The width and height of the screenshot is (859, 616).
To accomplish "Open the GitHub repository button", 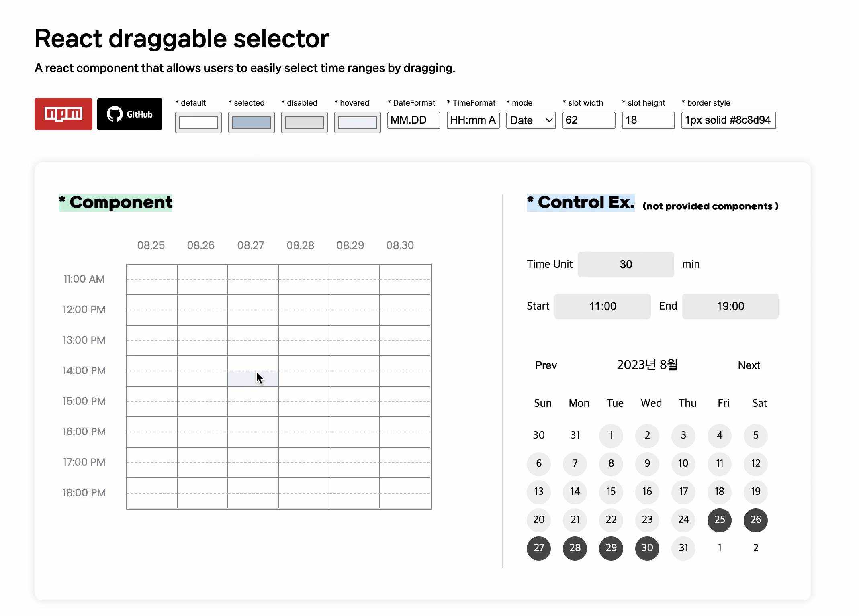I will click(x=129, y=114).
